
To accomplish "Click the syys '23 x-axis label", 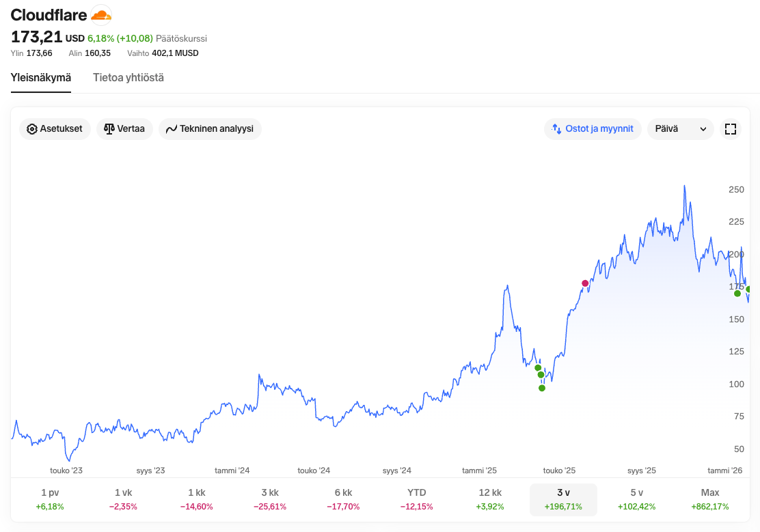I will [x=150, y=471].
